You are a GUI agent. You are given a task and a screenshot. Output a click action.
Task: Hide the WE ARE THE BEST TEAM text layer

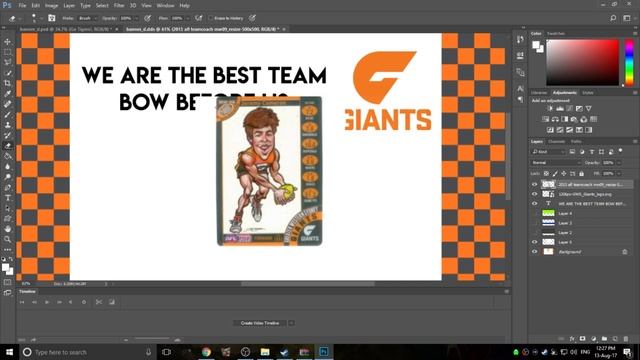point(534,203)
